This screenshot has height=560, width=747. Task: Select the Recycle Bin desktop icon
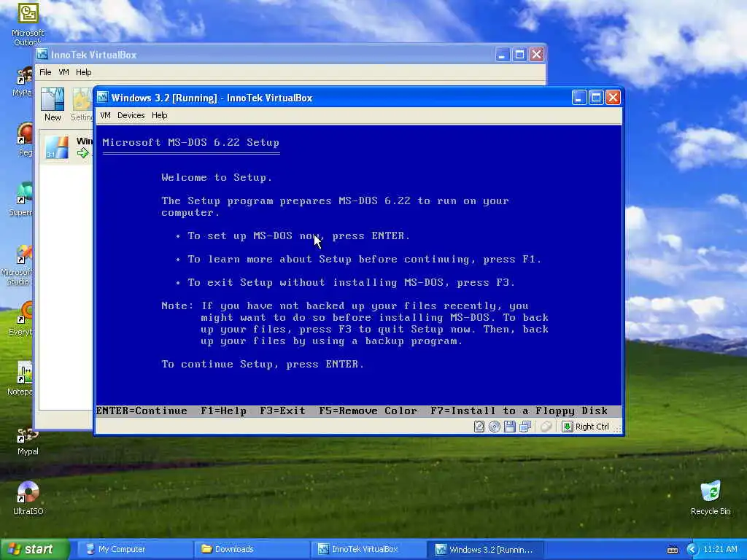point(711,498)
